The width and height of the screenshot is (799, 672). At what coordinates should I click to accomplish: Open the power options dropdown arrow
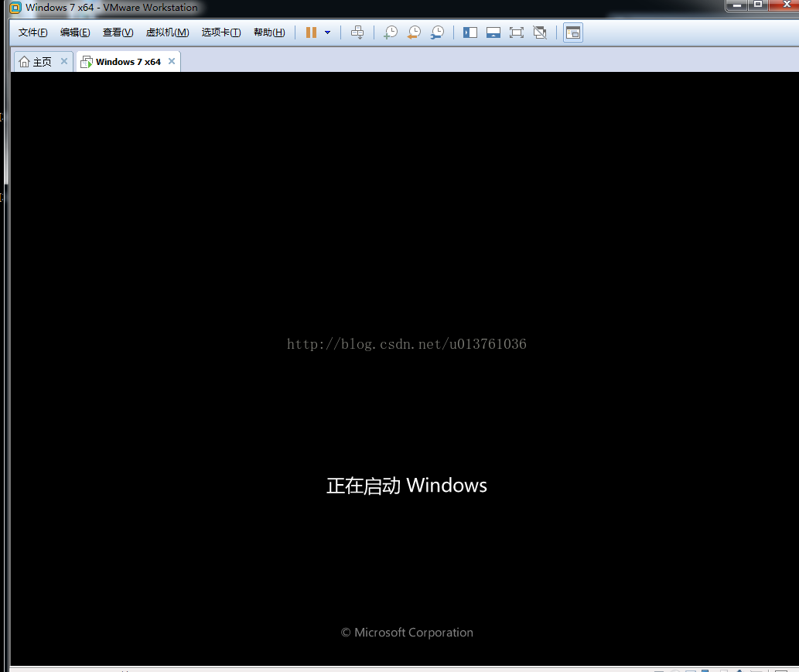pyautogui.click(x=328, y=32)
